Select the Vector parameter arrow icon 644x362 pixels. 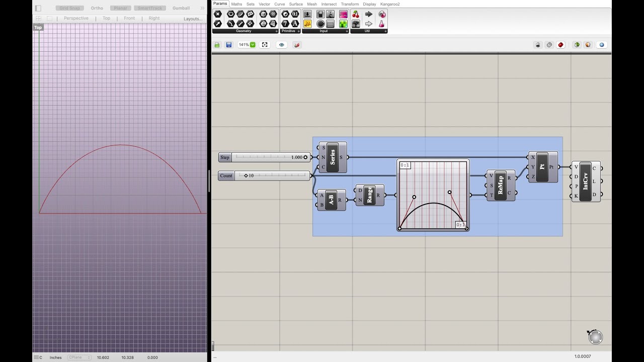point(218,24)
